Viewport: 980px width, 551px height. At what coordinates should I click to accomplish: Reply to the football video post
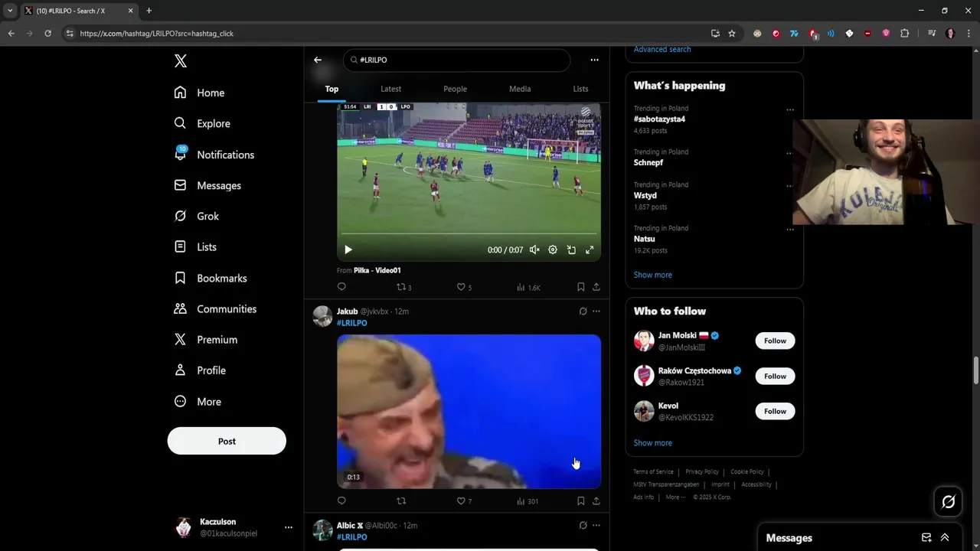[341, 287]
